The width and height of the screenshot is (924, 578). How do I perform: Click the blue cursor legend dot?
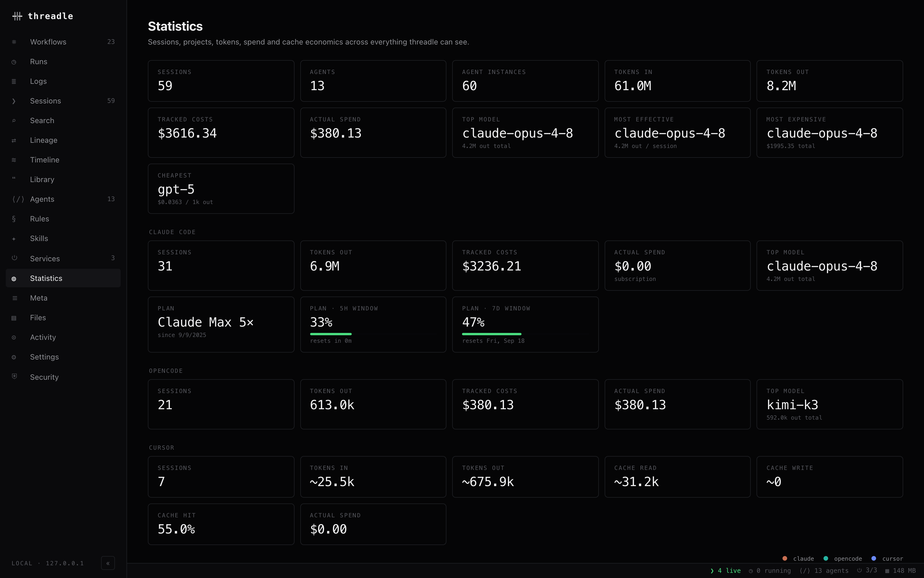873,559
